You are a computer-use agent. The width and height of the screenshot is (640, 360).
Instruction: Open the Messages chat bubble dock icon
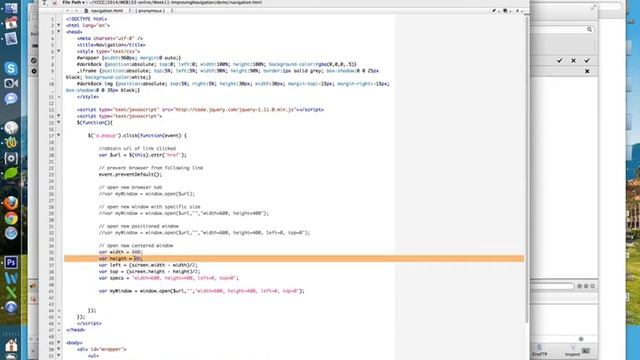(x=11, y=98)
